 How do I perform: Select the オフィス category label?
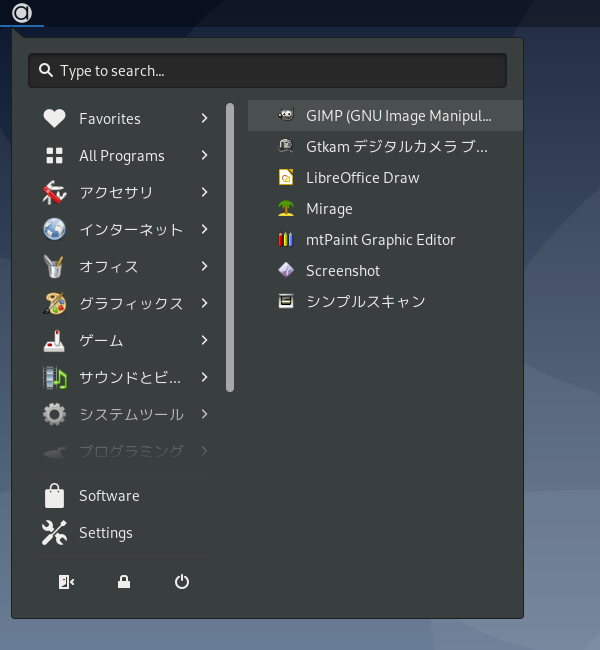109,267
